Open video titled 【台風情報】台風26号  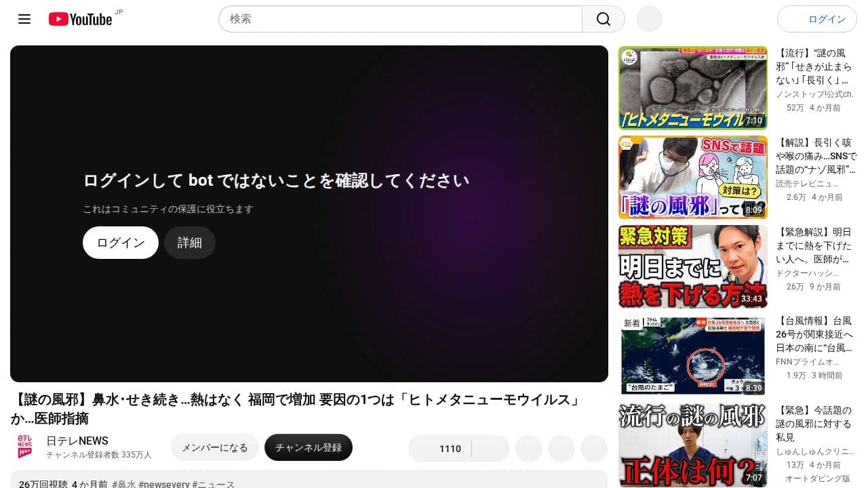point(814,335)
